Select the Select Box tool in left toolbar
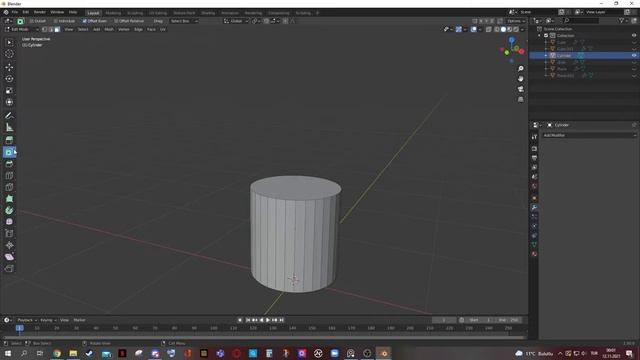Image resolution: width=640 pixels, height=360 pixels. (x=9, y=42)
